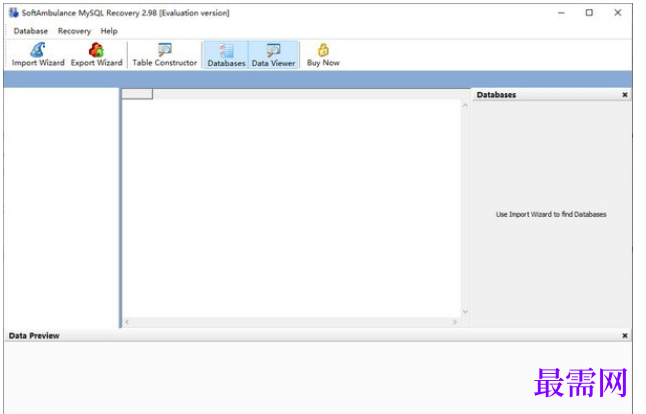Click the Buy Now padlock icon
Viewport: 646px width, 414px height.
tap(323, 50)
